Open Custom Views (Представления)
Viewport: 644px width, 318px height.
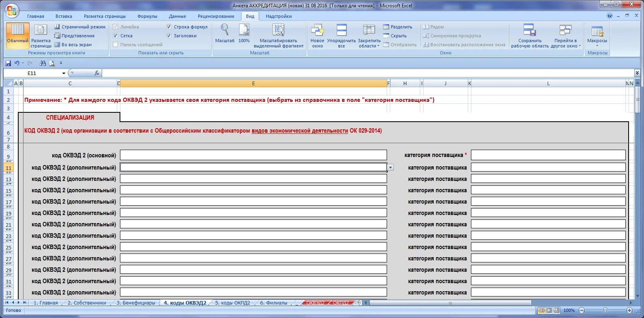point(74,36)
